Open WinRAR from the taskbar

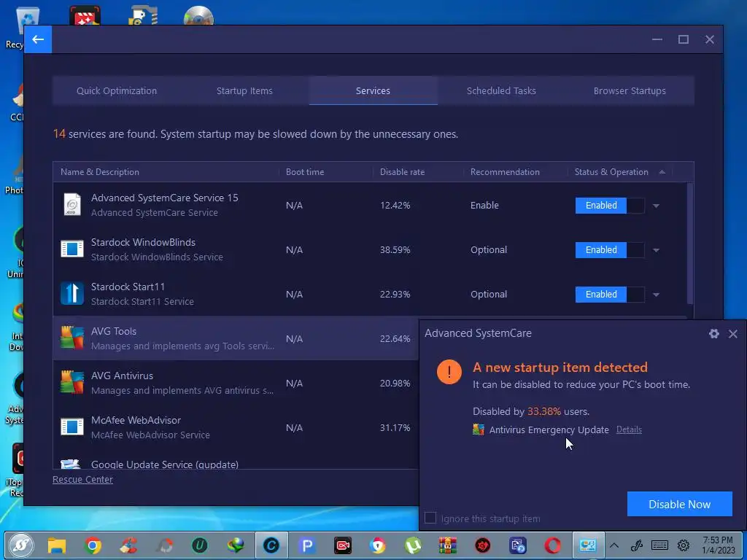(x=448, y=545)
